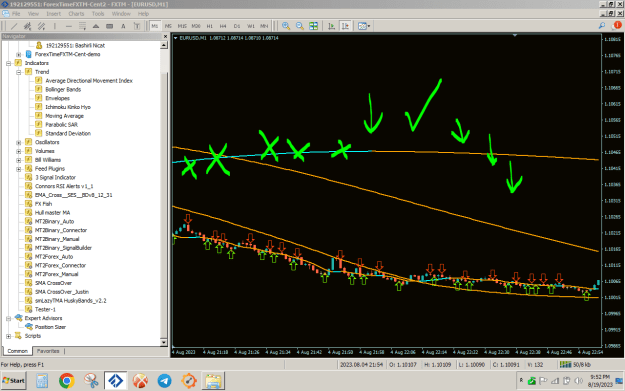Image resolution: width=625 pixels, height=391 pixels.
Task: Select the trendline drawing tool
Action: point(14,26)
